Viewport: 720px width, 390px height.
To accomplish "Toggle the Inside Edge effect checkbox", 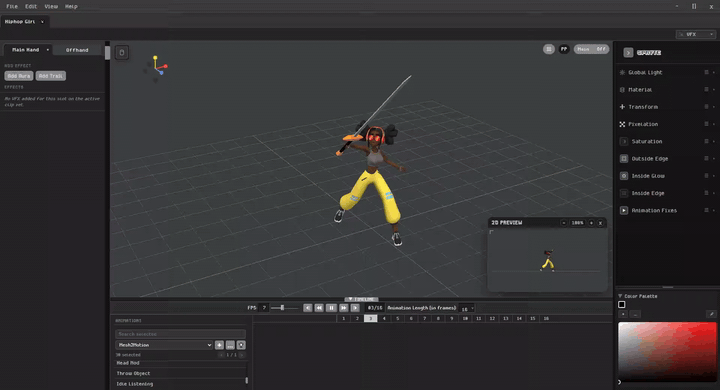I will [x=624, y=193].
